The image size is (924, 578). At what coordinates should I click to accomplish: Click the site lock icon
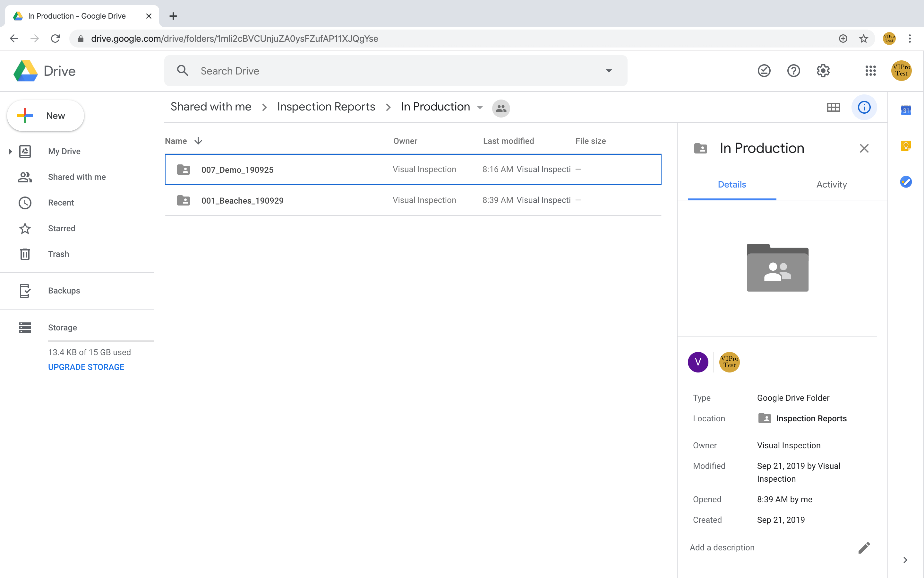pyautogui.click(x=81, y=39)
